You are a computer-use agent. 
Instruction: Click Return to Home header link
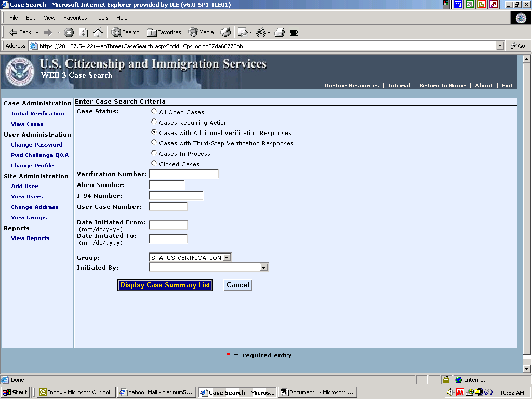click(443, 86)
